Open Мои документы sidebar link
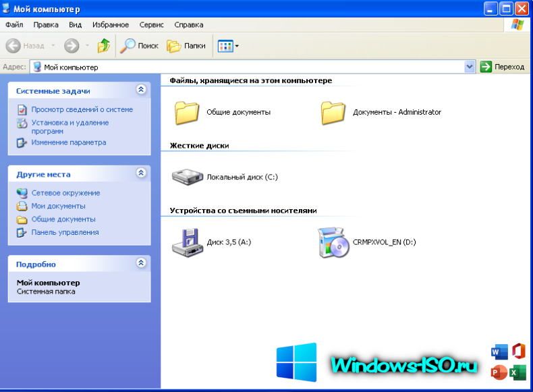Image resolution: width=533 pixels, height=392 pixels. (59, 206)
